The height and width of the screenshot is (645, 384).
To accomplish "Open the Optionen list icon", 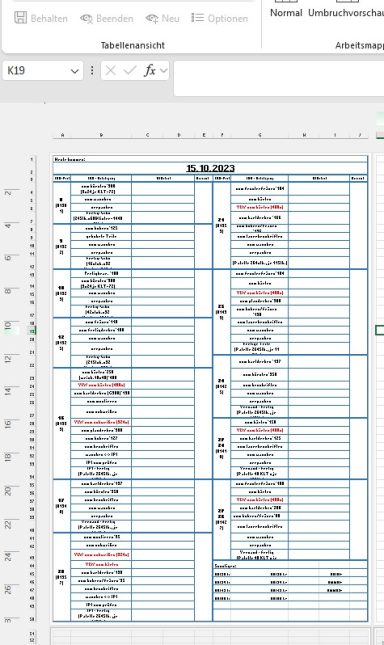I will (197, 18).
